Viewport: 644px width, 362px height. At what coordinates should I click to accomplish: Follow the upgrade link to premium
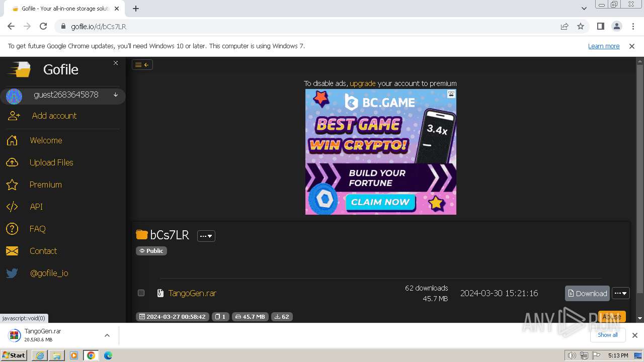pos(363,83)
